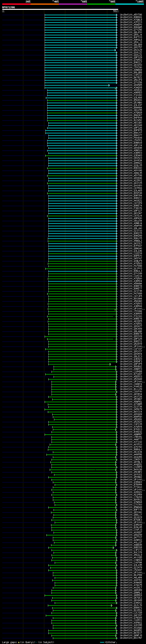Select the UniRef100_C5YC80 label
Image resolution: width=146 pixels, height=644 pixels.
tap(131, 67)
